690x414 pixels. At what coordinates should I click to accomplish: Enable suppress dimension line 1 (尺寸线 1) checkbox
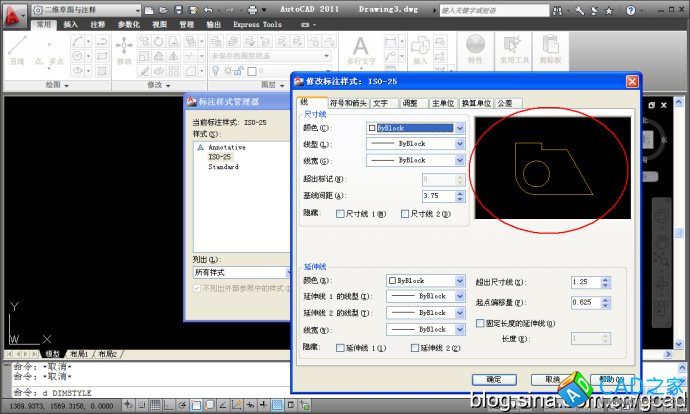[x=341, y=213]
